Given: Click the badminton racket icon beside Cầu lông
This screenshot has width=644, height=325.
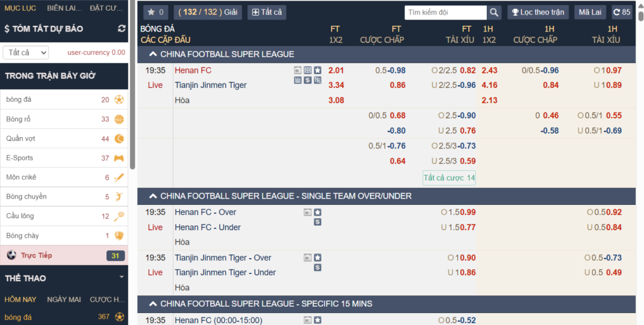Looking at the screenshot, I should click(x=119, y=216).
